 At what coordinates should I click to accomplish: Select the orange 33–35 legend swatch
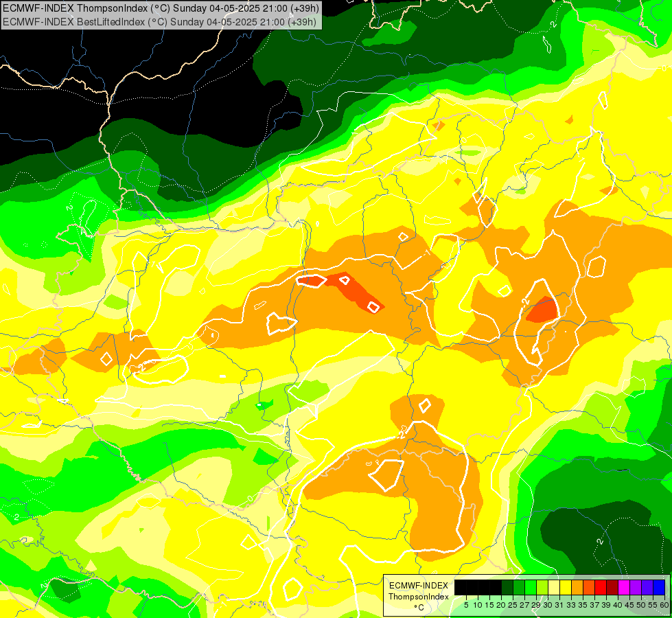[x=578, y=588]
